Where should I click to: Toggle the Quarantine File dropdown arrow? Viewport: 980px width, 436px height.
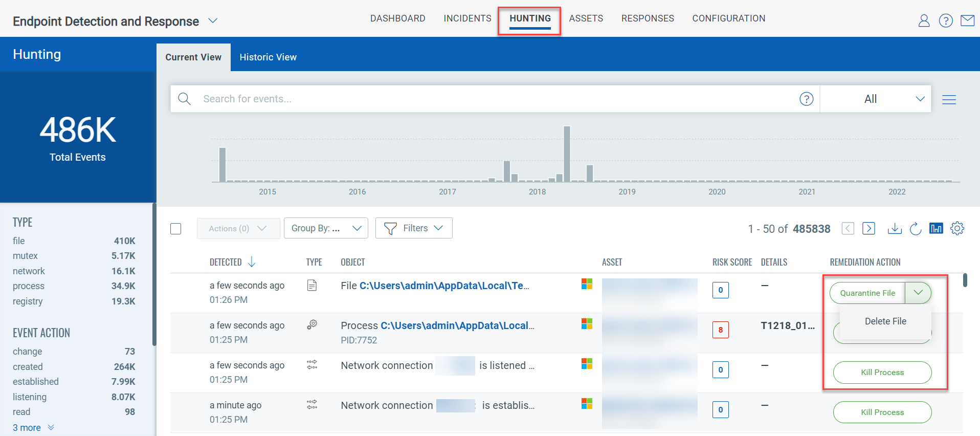918,293
